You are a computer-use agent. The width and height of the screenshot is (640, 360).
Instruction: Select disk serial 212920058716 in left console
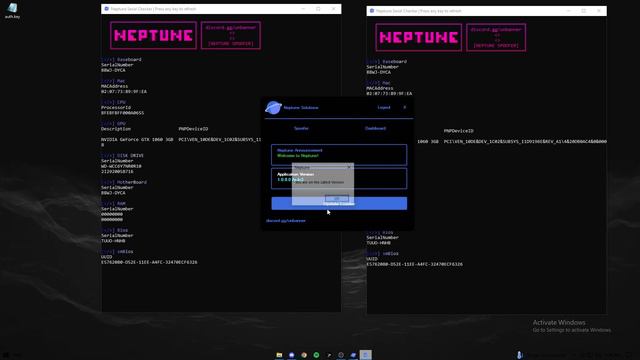click(117, 171)
